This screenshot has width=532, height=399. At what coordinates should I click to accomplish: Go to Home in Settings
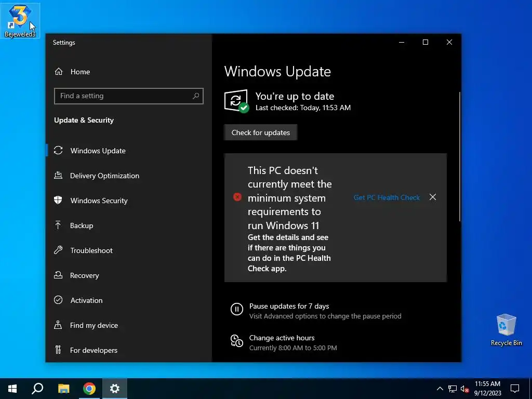click(80, 72)
